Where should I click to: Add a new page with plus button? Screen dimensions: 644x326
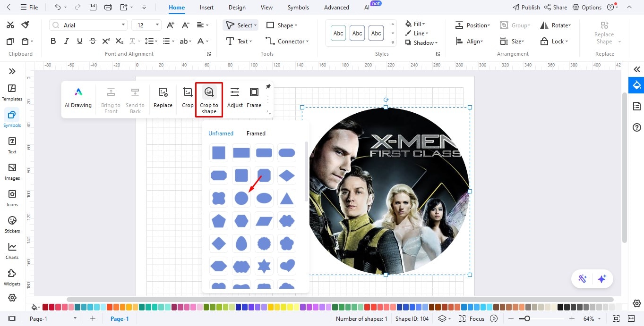point(93,318)
